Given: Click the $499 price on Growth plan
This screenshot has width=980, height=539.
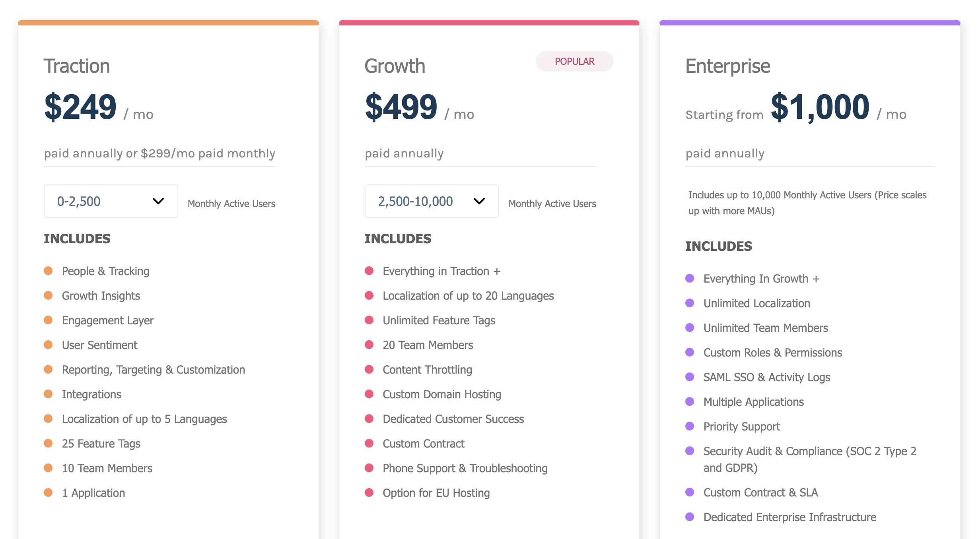Looking at the screenshot, I should point(402,107).
